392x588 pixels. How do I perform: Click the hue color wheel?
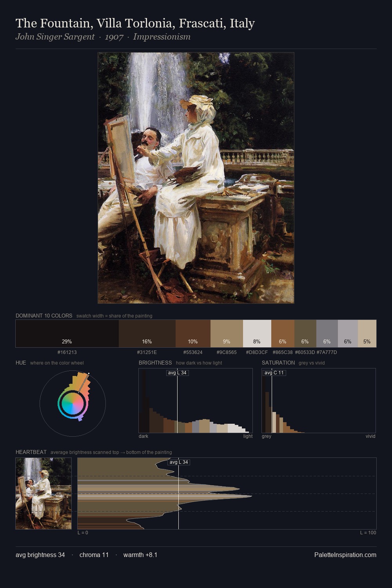(x=73, y=403)
